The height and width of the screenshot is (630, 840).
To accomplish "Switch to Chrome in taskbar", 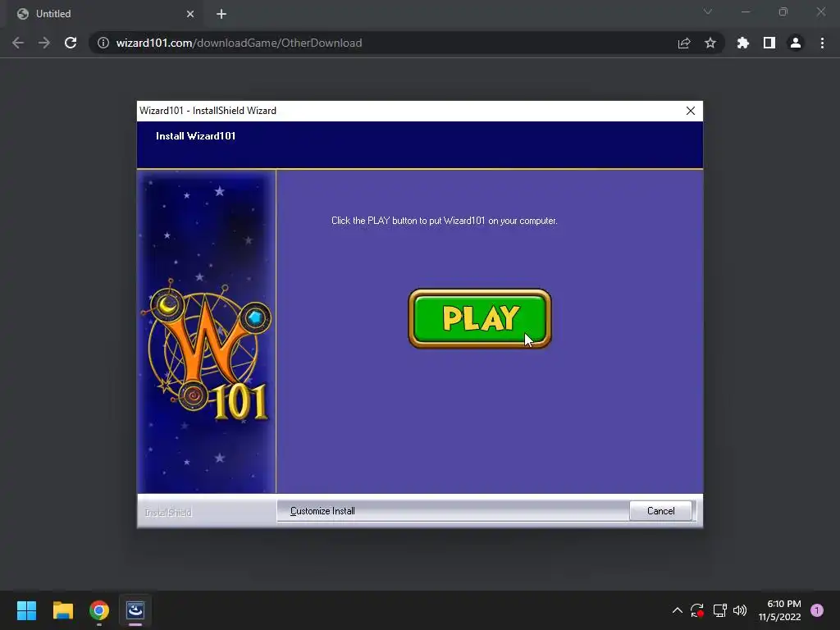I will tap(99, 610).
